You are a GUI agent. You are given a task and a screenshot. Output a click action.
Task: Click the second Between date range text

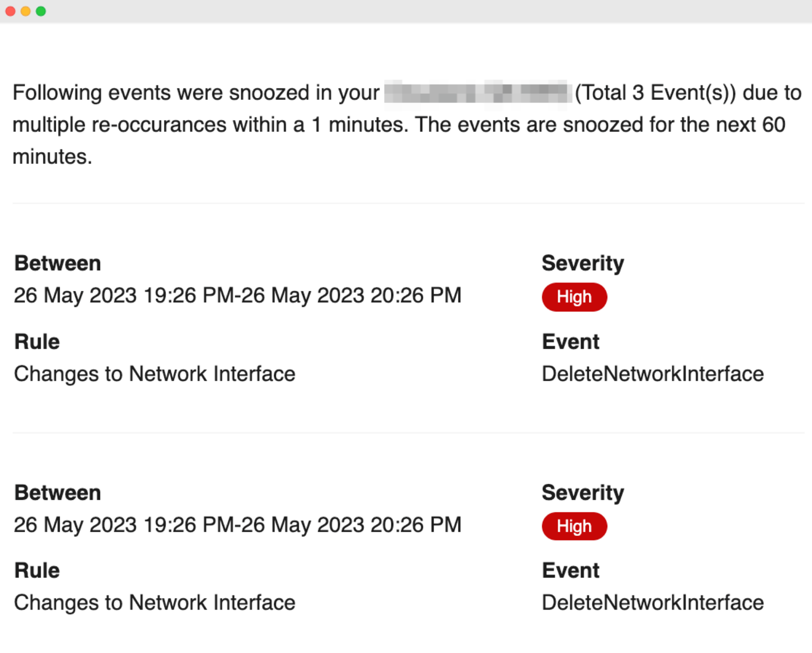pyautogui.click(x=237, y=525)
